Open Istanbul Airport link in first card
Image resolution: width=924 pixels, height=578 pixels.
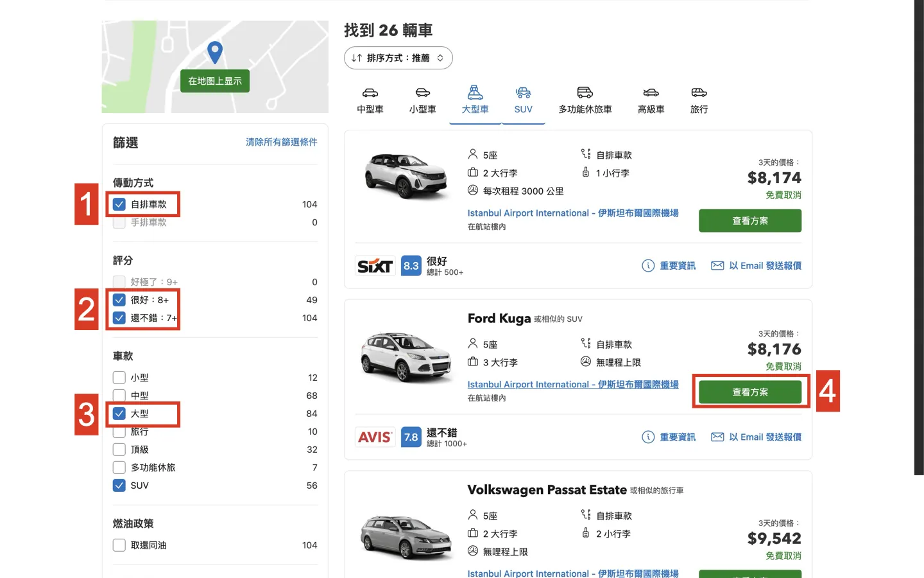573,213
